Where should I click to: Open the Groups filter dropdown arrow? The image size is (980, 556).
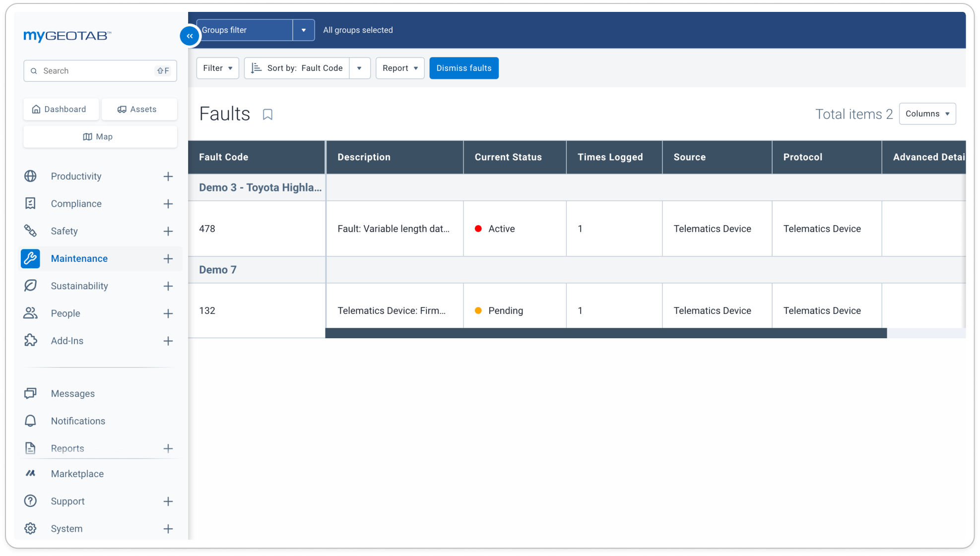coord(304,30)
